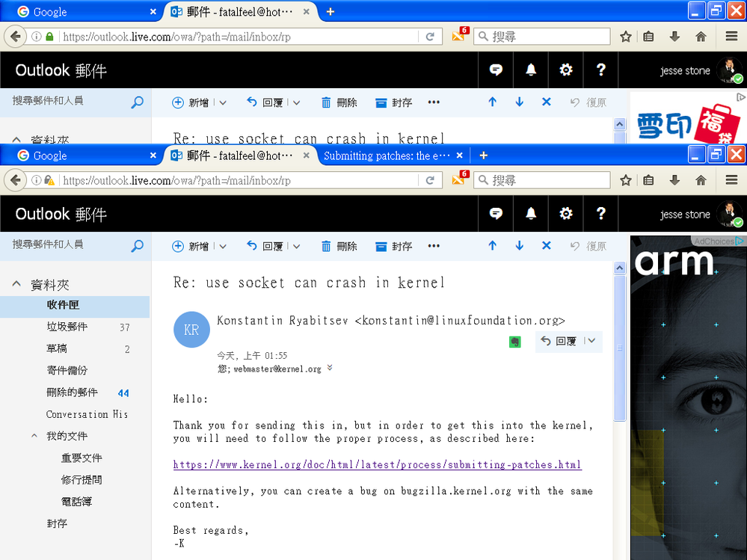This screenshot has height=560, width=747.
Task: Click 封存 archive icon in front window toolbar
Action: tap(381, 247)
